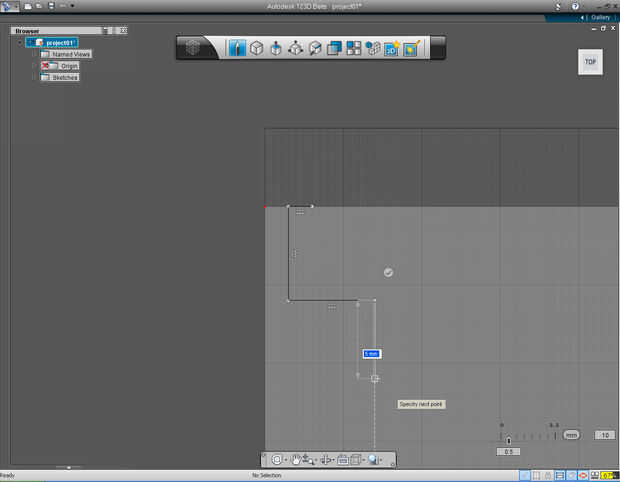This screenshot has height=482, width=620.
Task: Select the Pan hand tool
Action: click(296, 459)
